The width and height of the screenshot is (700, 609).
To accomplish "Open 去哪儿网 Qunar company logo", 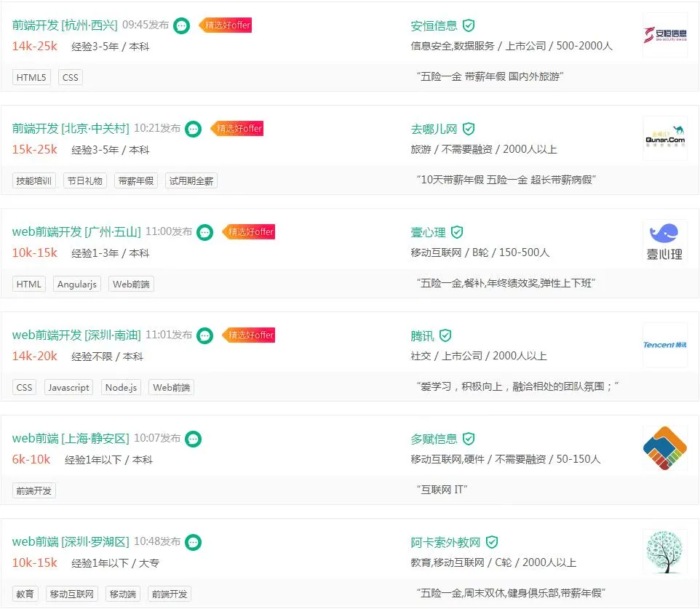I will (x=665, y=138).
